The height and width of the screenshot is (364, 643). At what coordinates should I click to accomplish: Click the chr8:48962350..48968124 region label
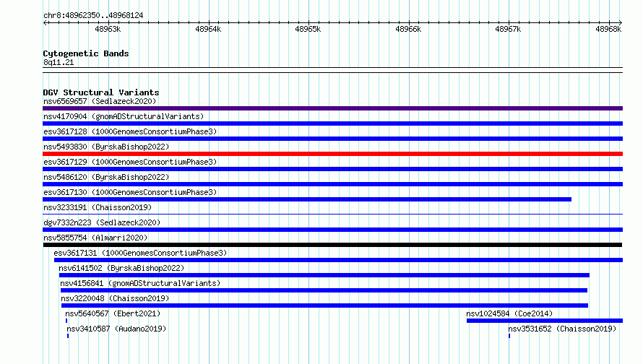point(93,15)
